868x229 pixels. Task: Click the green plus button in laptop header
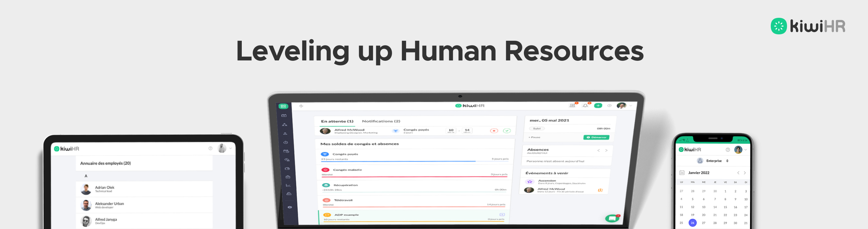click(x=598, y=106)
